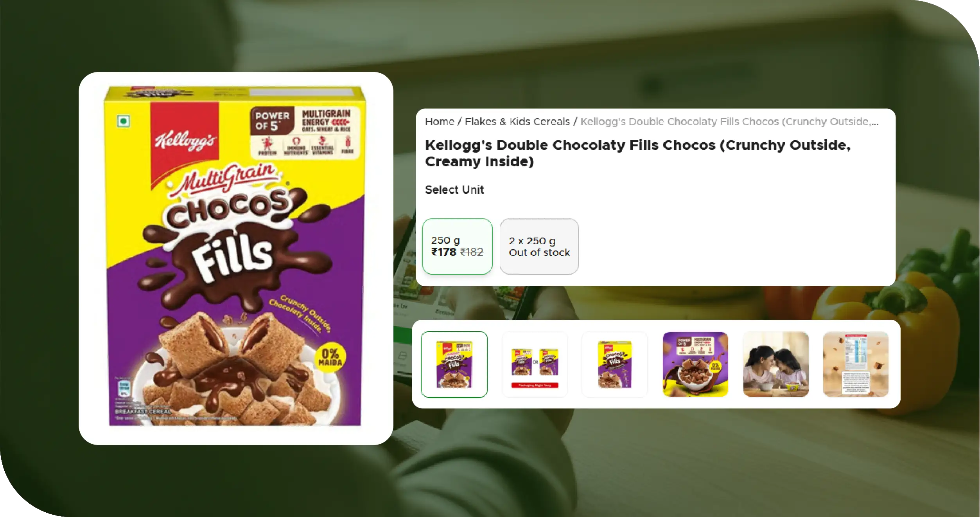Go to Flakes & Kids Cereals category

pyautogui.click(x=517, y=122)
